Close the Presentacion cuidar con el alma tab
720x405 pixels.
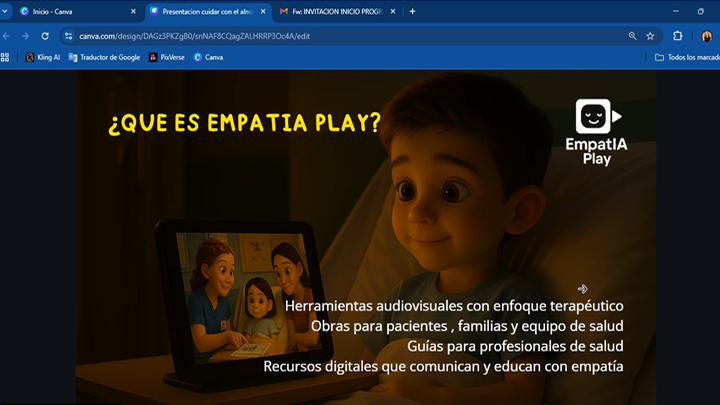[x=263, y=11]
